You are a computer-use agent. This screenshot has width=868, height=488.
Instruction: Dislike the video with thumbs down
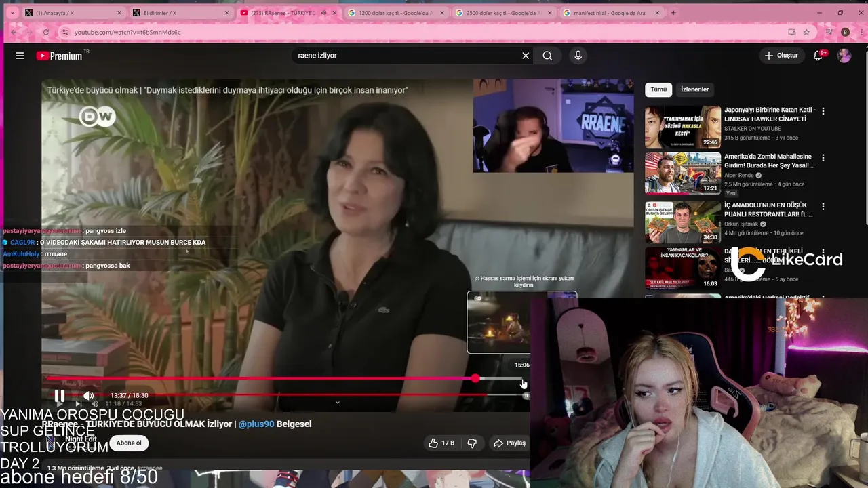(x=472, y=443)
